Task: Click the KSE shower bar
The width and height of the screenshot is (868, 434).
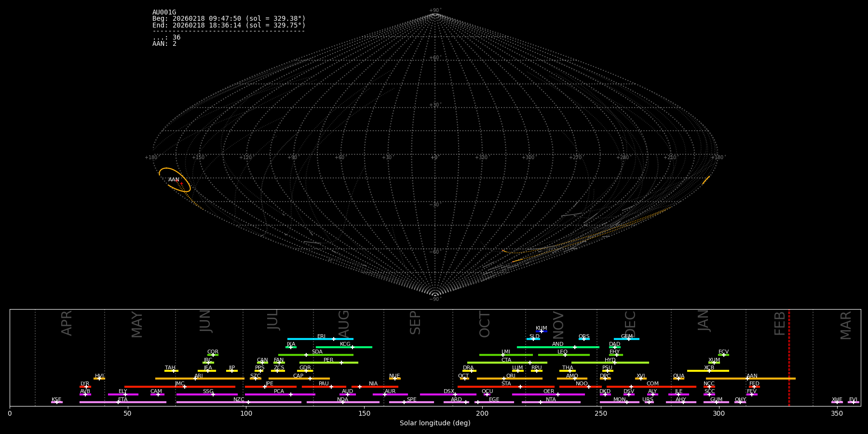Action: click(57, 402)
